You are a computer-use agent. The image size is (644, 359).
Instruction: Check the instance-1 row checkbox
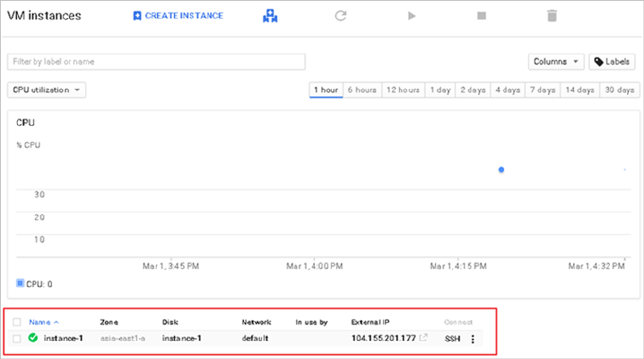(17, 339)
